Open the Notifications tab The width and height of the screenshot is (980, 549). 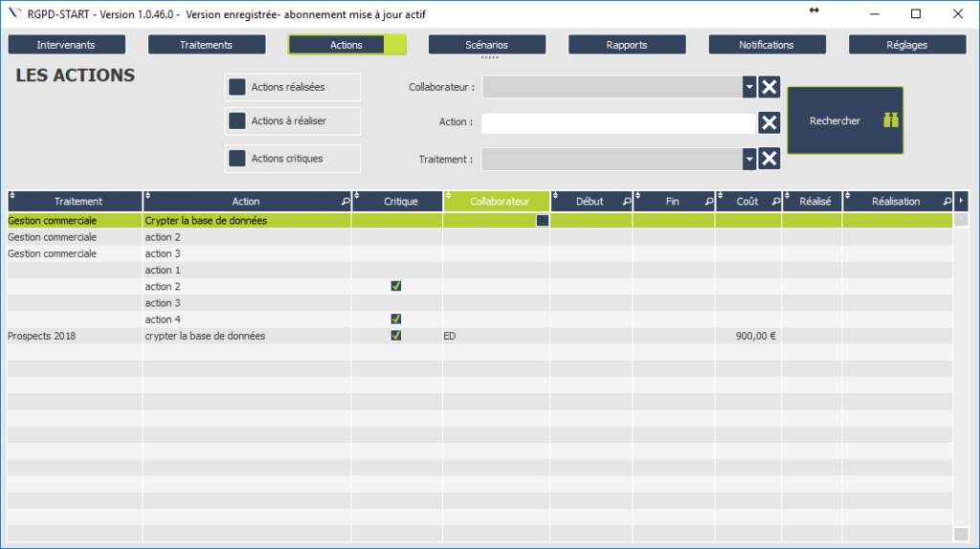pos(767,45)
